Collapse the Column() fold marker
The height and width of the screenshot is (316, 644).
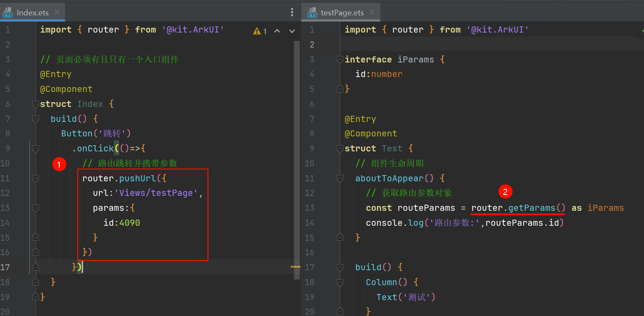pos(339,282)
